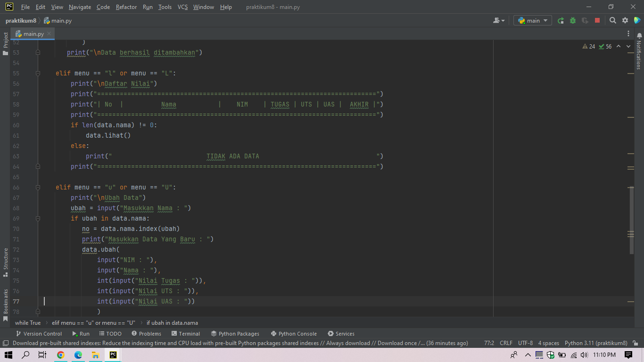Stop the running process with the red square
Viewport: 644px width, 362px height.
[x=597, y=21]
